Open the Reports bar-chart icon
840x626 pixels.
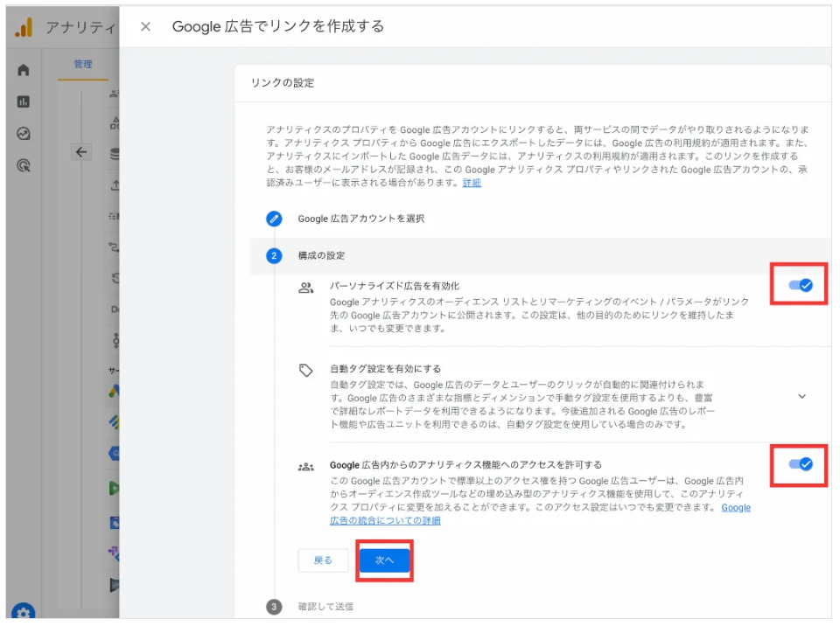click(x=24, y=102)
